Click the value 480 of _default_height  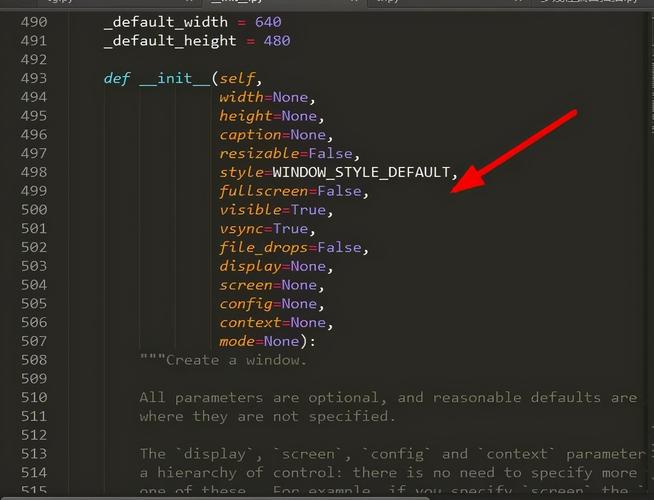click(x=277, y=41)
